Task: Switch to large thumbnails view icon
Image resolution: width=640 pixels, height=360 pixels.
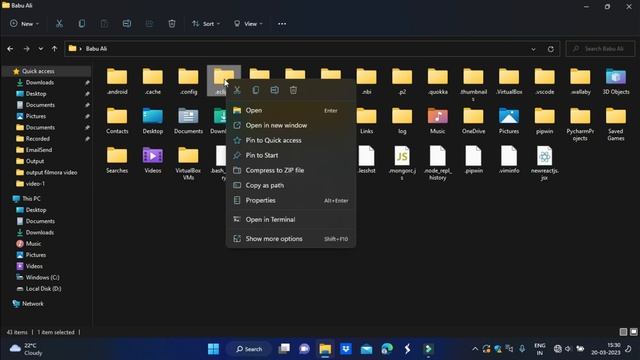Action: [633, 332]
